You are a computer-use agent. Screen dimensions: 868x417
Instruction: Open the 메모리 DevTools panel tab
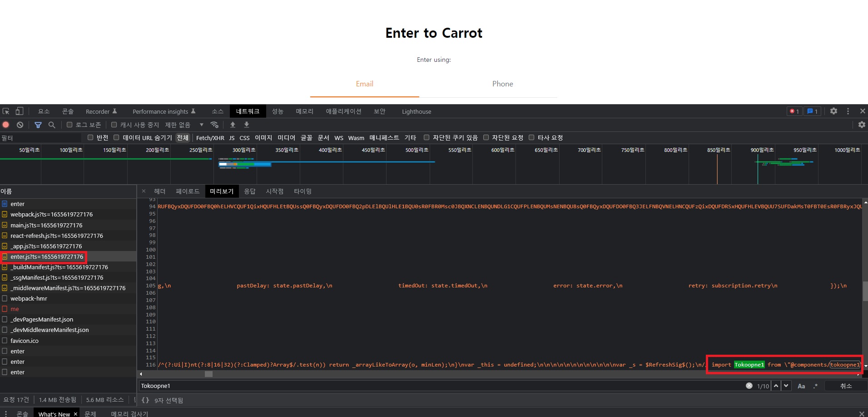(x=304, y=111)
